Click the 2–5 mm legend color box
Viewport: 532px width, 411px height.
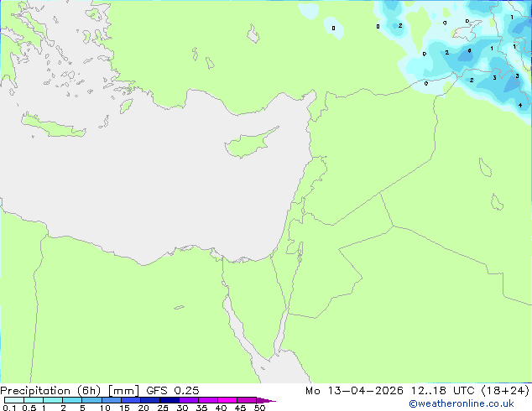pos(72,400)
